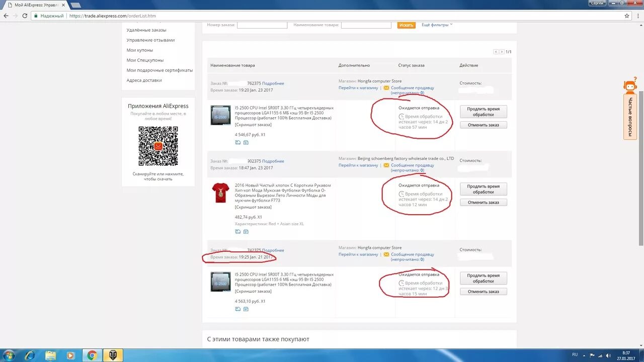Open File Explorer from the taskbar
This screenshot has height=362, width=644.
[51, 355]
